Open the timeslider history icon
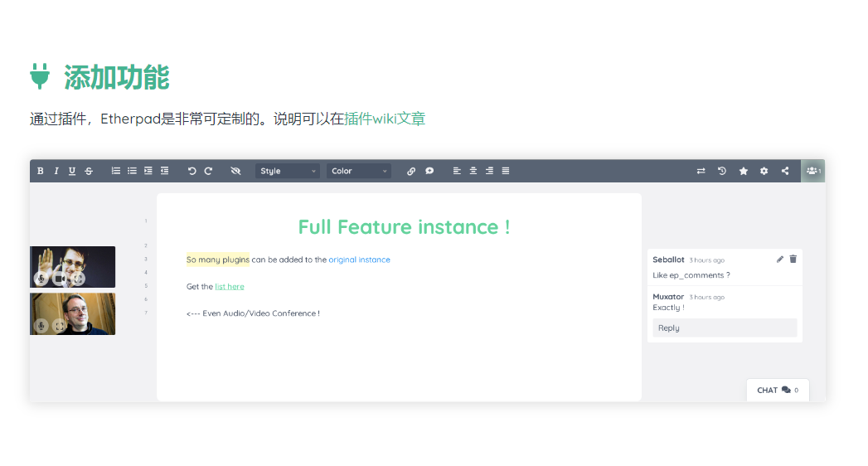Viewport: 868px width, 466px height. (x=722, y=171)
